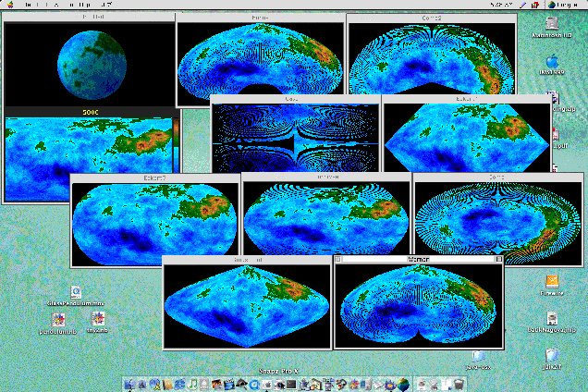
Task: Open the Apple menu
Action: pyautogui.click(x=10, y=5)
